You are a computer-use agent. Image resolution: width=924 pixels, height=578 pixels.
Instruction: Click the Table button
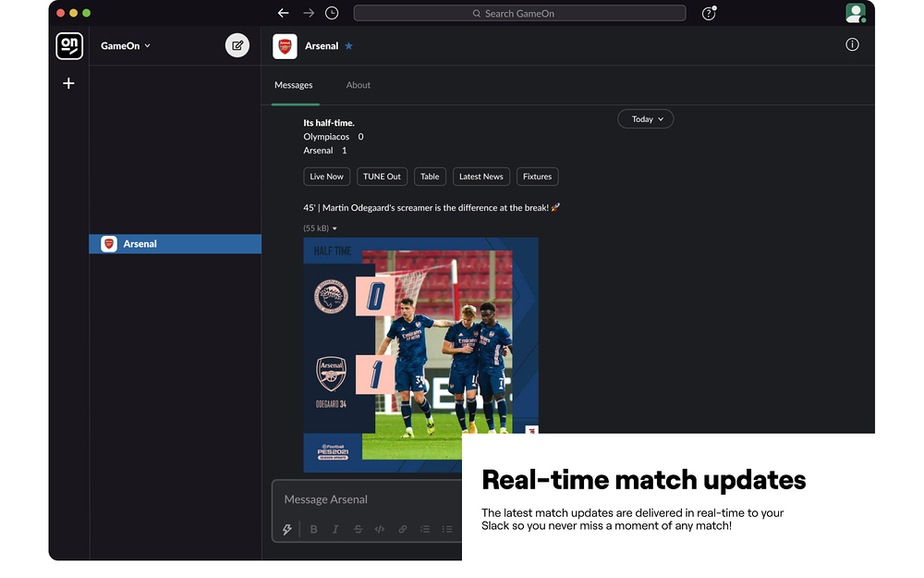click(430, 177)
